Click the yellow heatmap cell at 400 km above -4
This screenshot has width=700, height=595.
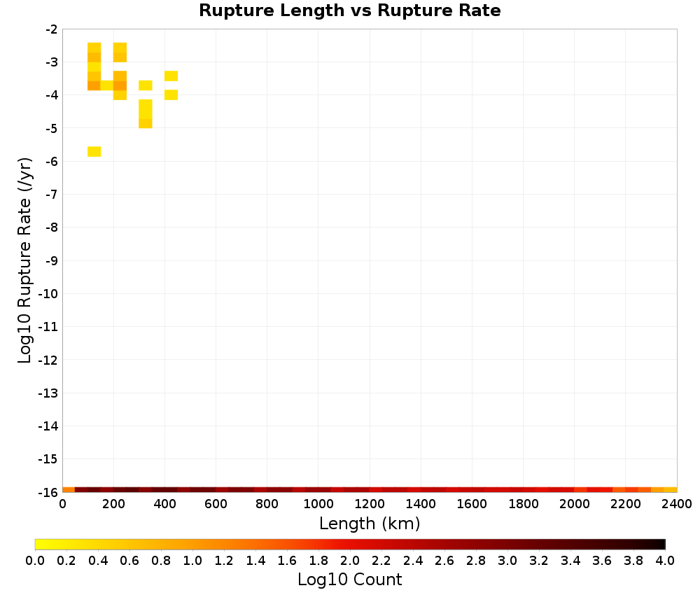tap(171, 76)
